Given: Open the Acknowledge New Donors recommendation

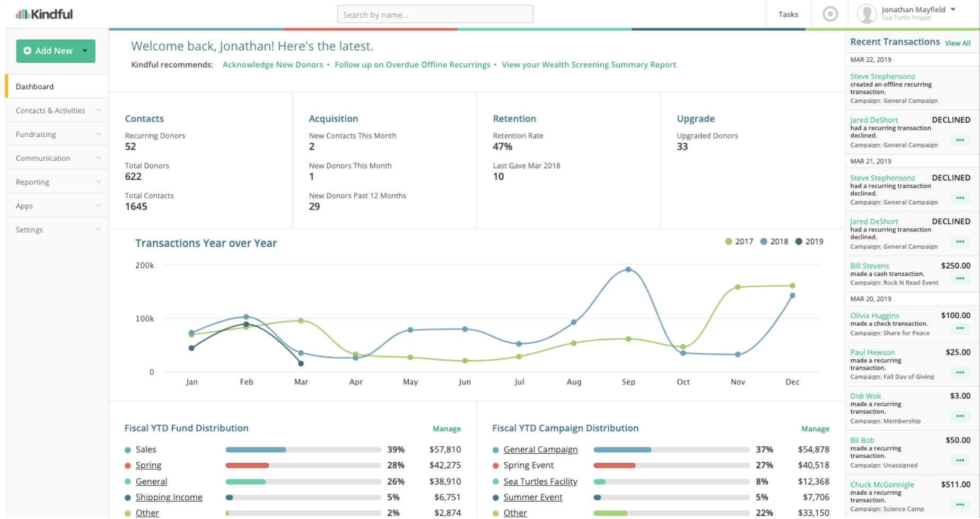Looking at the screenshot, I should pyautogui.click(x=273, y=64).
